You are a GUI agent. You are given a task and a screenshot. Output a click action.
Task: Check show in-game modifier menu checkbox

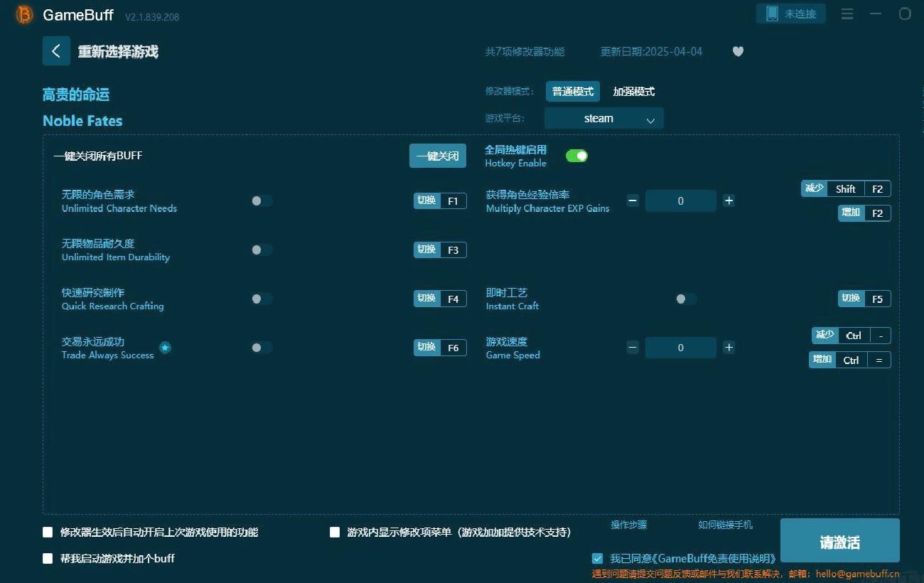click(335, 532)
